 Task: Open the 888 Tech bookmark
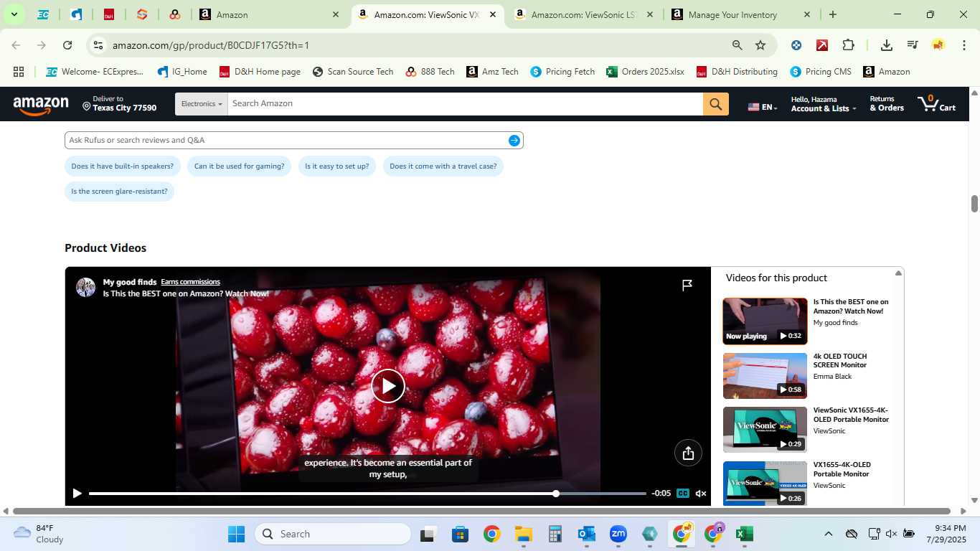(x=430, y=72)
